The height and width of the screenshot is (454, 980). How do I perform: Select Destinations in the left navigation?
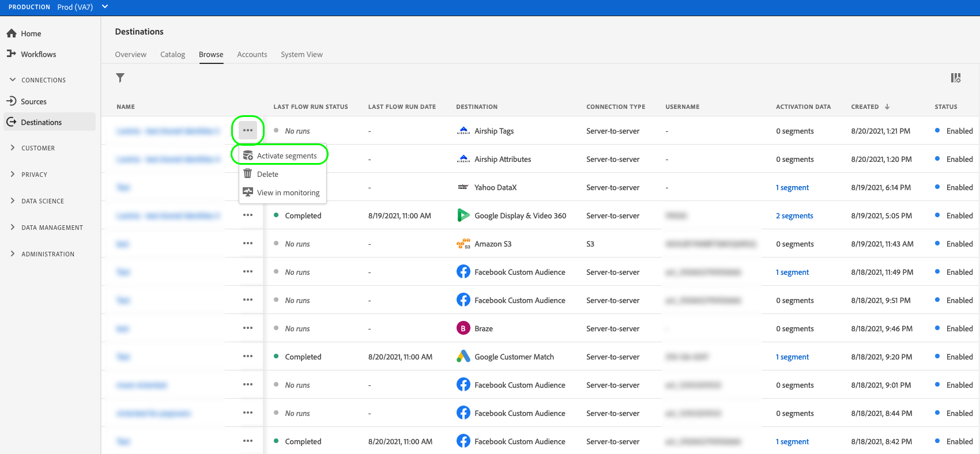pyautogui.click(x=50, y=122)
